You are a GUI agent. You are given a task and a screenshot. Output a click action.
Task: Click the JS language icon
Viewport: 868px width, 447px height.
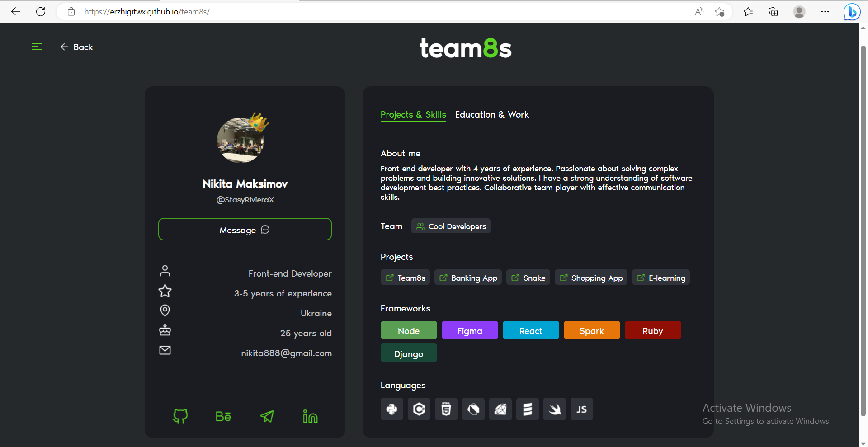pyautogui.click(x=582, y=409)
